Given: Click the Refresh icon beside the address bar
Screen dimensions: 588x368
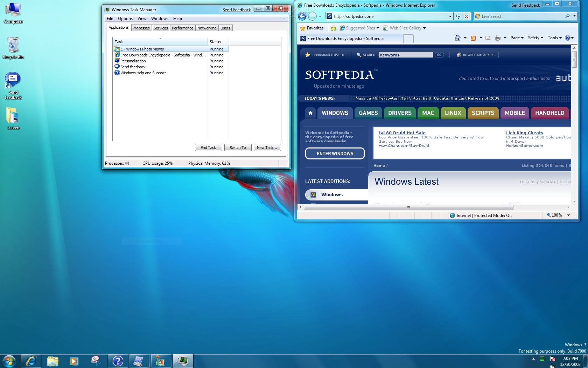Looking at the screenshot, I should (x=457, y=16).
